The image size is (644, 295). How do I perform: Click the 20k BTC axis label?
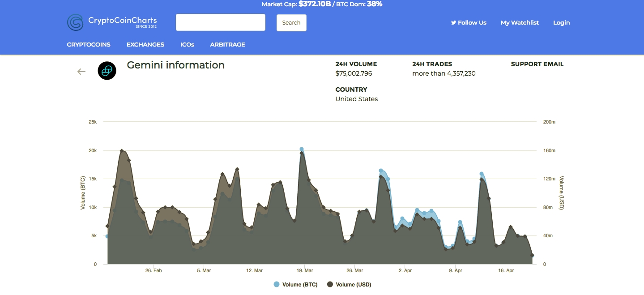point(93,150)
